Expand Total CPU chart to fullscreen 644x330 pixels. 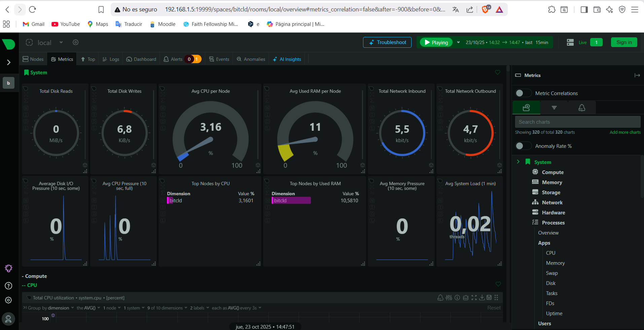(x=474, y=298)
